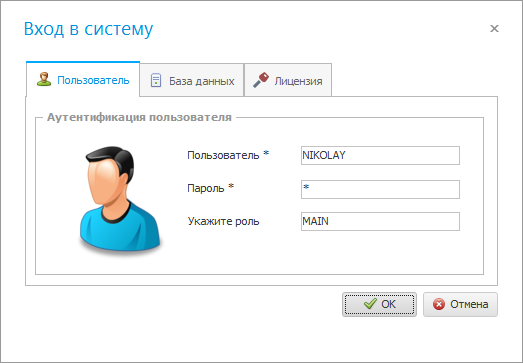
Task: Click into the Пароль password field
Action: (380, 189)
